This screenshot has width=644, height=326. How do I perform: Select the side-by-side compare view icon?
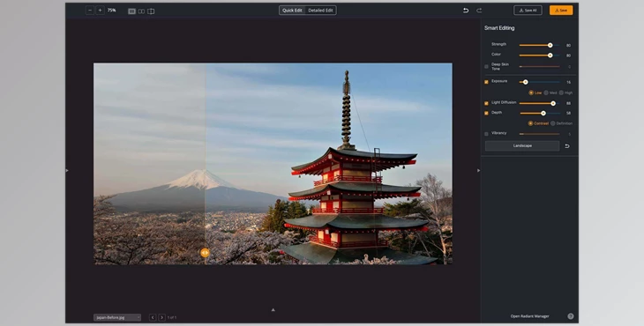[x=141, y=11]
